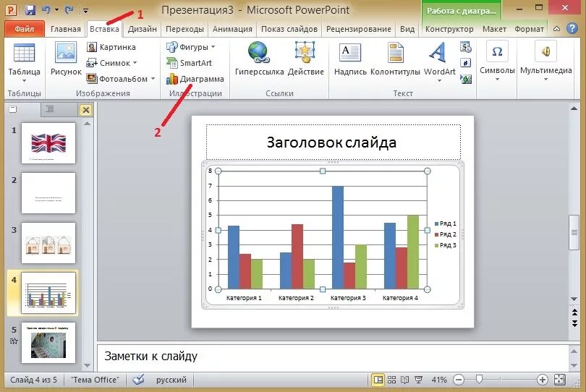This screenshot has width=586, height=392.
Task: Open the Формат chart tools tab
Action: 529,29
